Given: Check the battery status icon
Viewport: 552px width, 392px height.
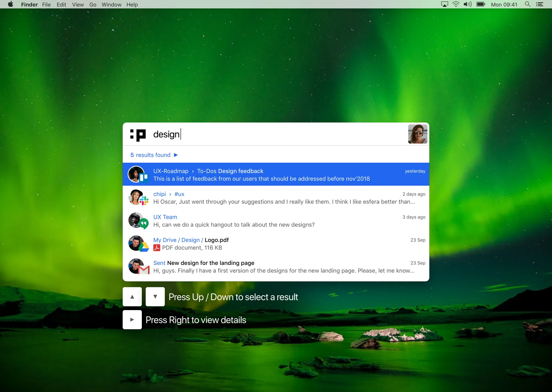Looking at the screenshot, I should coord(481,4).
